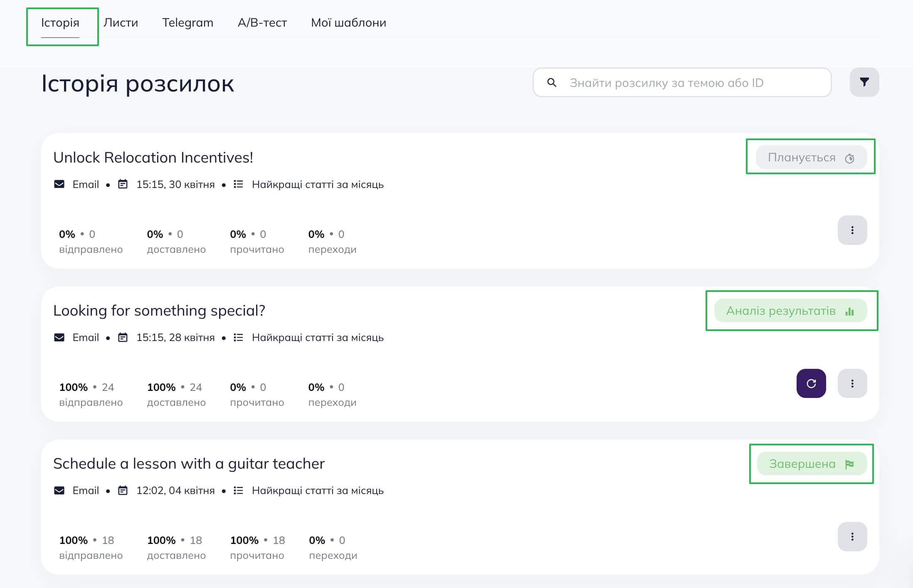Focus the Знайти розсилку search field
Image resolution: width=913 pixels, height=588 pixels.
[x=682, y=82]
